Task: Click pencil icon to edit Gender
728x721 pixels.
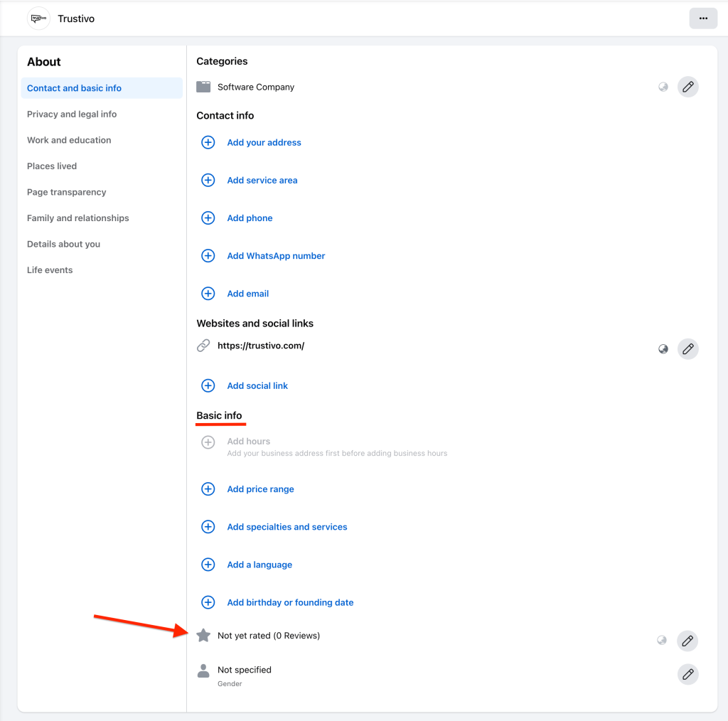Action: click(x=687, y=675)
